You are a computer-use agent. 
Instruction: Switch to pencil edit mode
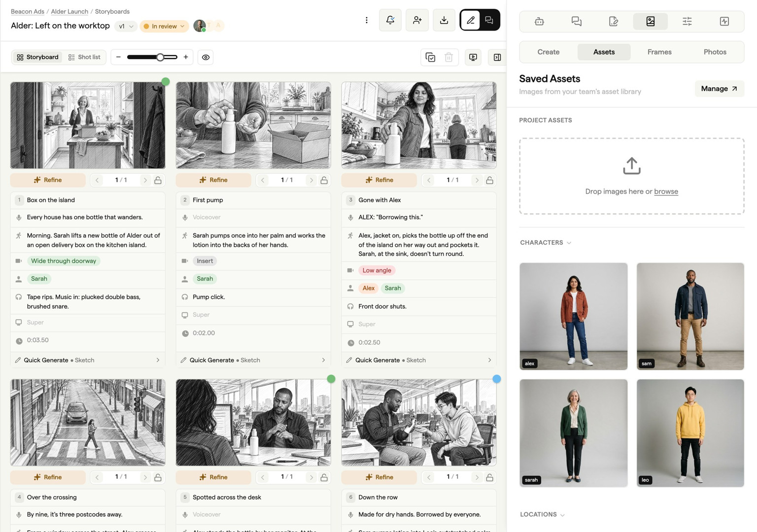tap(471, 20)
